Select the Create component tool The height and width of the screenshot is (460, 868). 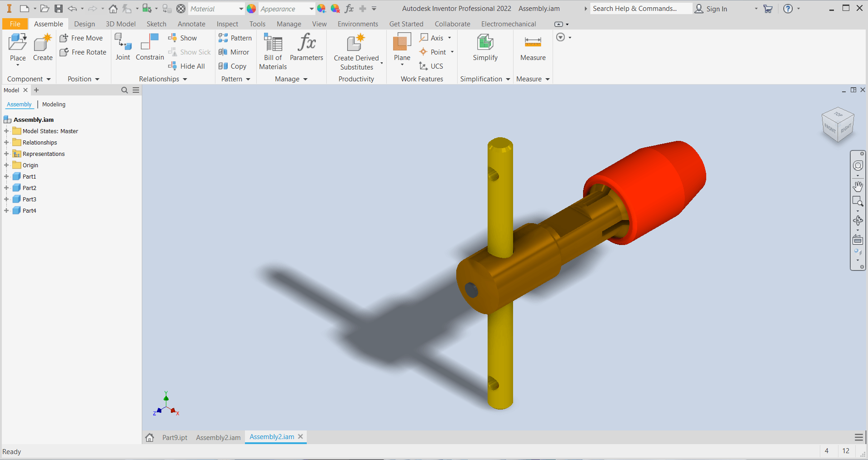tap(43, 47)
